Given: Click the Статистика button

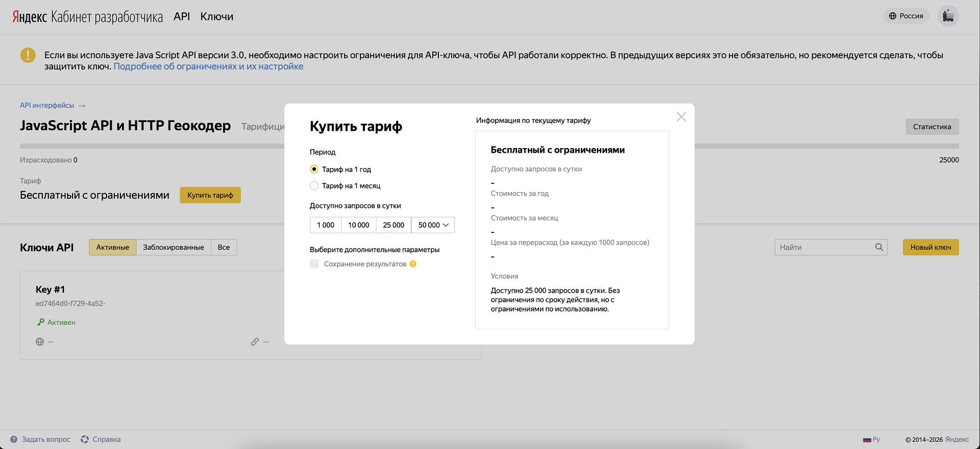Looking at the screenshot, I should point(932,127).
